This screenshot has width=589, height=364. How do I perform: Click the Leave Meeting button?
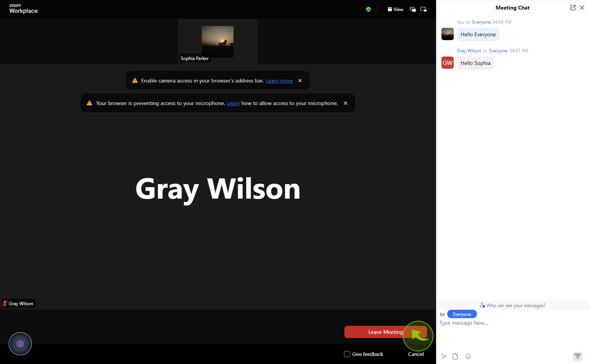[385, 332]
